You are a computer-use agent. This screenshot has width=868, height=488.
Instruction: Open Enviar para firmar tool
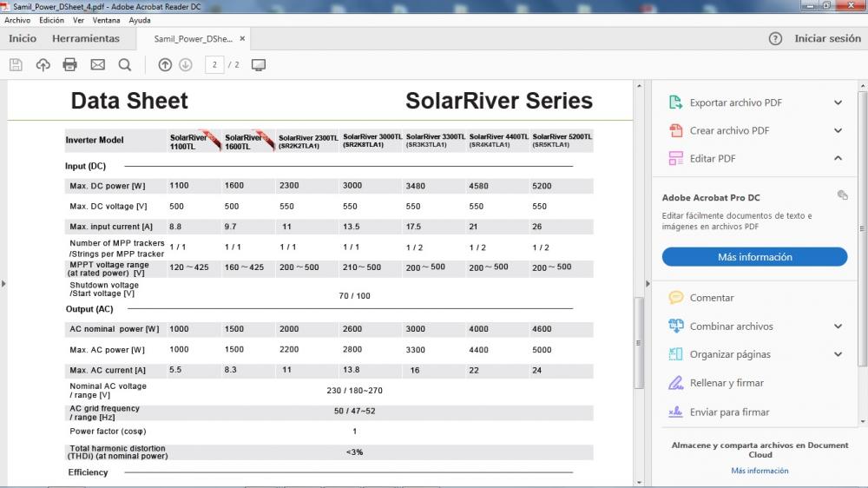[730, 412]
